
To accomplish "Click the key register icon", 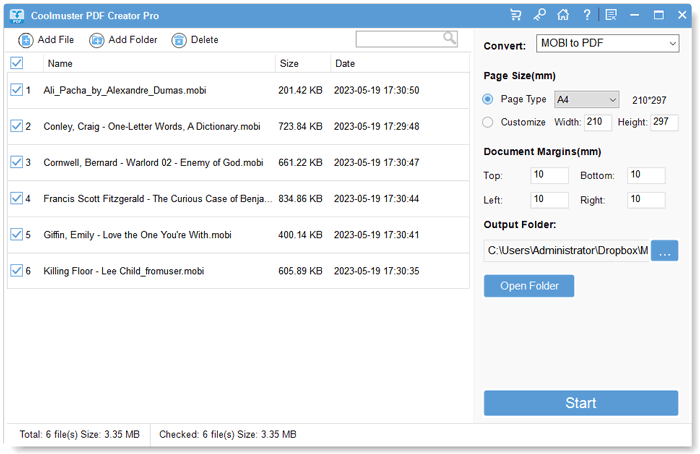I will tap(539, 15).
